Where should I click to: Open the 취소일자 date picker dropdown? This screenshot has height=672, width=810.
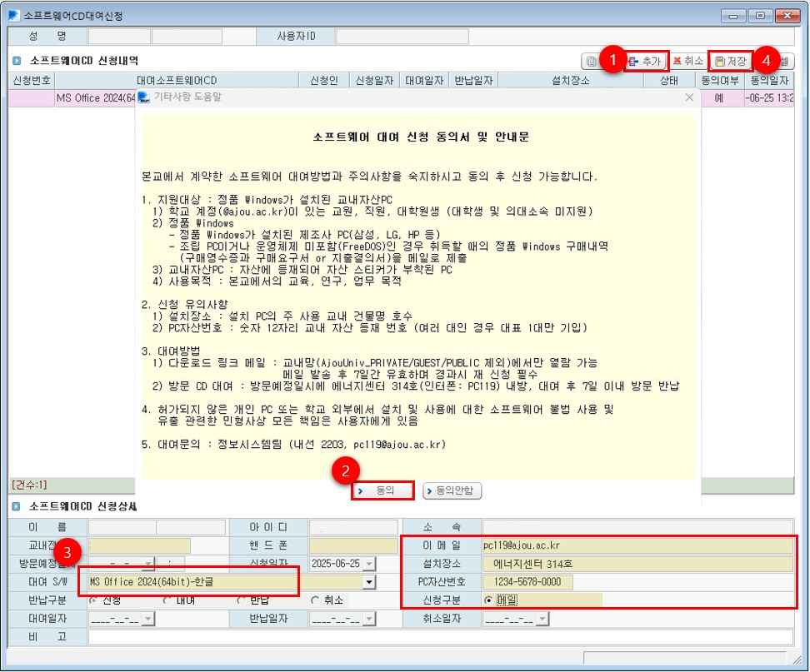click(x=543, y=619)
